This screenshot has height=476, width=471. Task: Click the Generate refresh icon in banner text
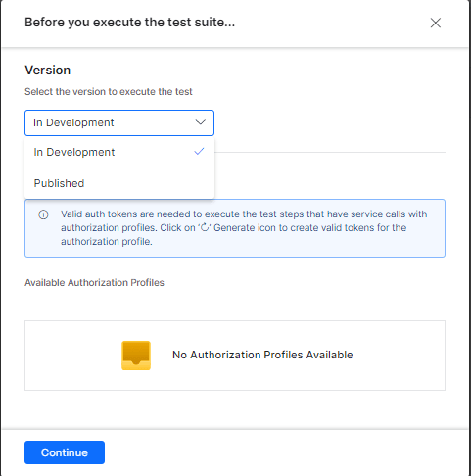click(205, 227)
